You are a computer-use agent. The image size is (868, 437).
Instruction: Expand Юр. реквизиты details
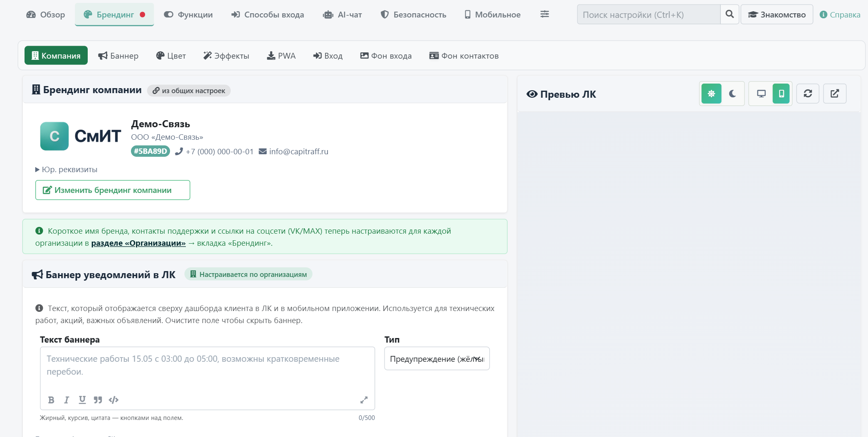pyautogui.click(x=67, y=170)
